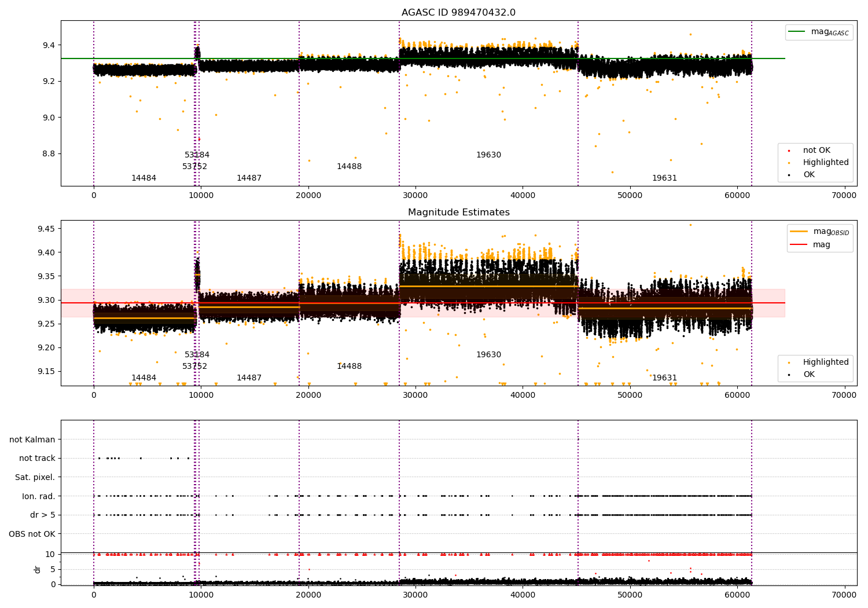This screenshot has height=608, width=868.
Task: Click obsid label 14488 in the AGASC plot
Action: coord(349,167)
